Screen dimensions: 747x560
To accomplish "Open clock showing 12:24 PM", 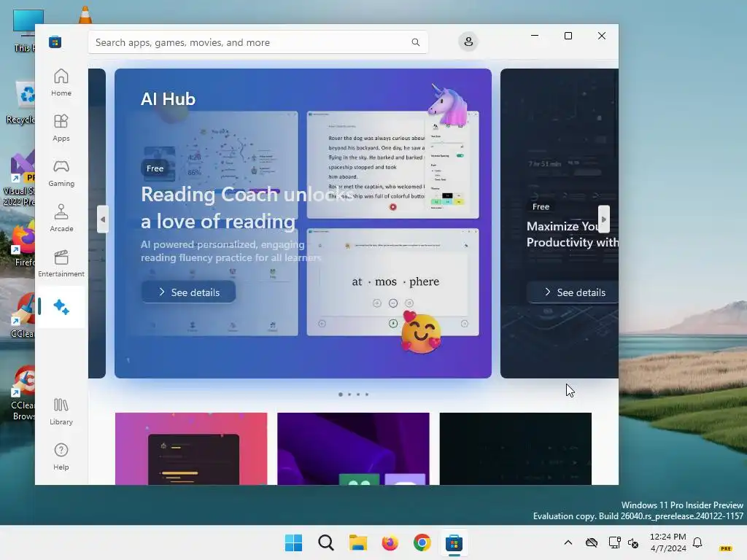I will [x=668, y=542].
